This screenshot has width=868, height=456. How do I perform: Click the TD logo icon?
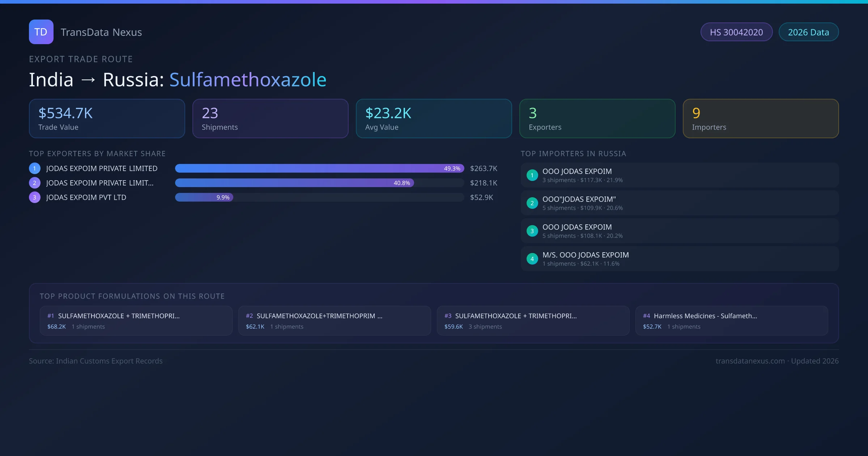click(x=41, y=32)
